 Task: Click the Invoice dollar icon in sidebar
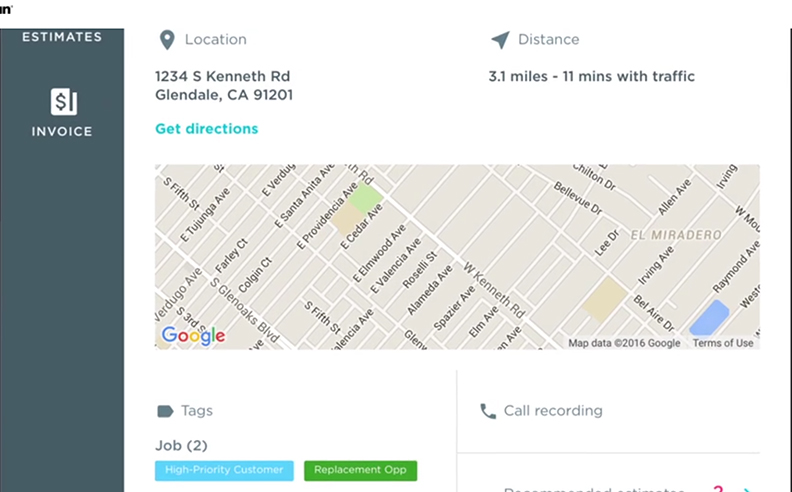64,101
